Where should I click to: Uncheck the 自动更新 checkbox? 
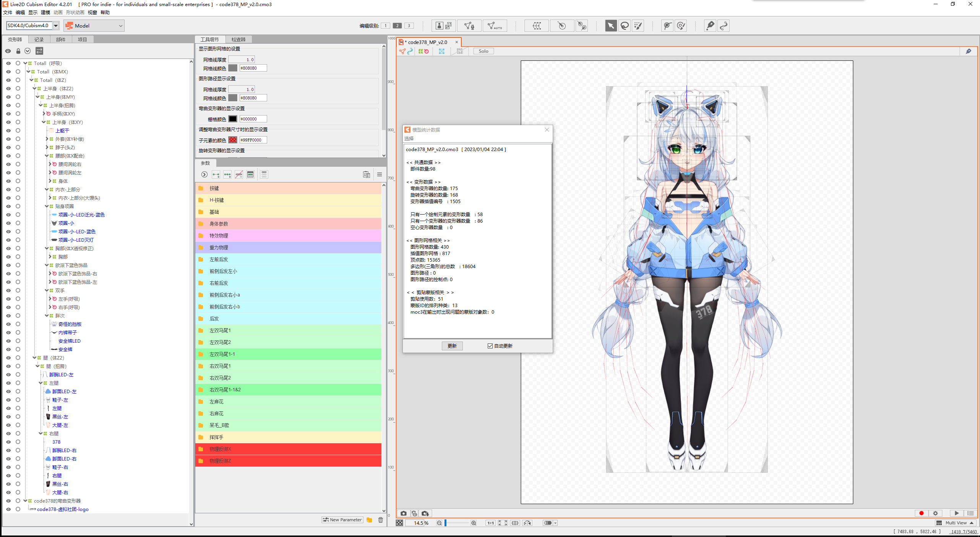click(490, 346)
